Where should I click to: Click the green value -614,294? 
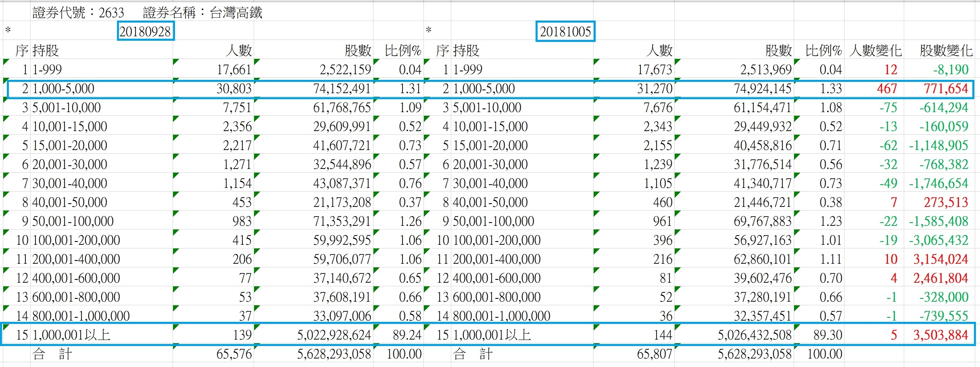click(944, 107)
